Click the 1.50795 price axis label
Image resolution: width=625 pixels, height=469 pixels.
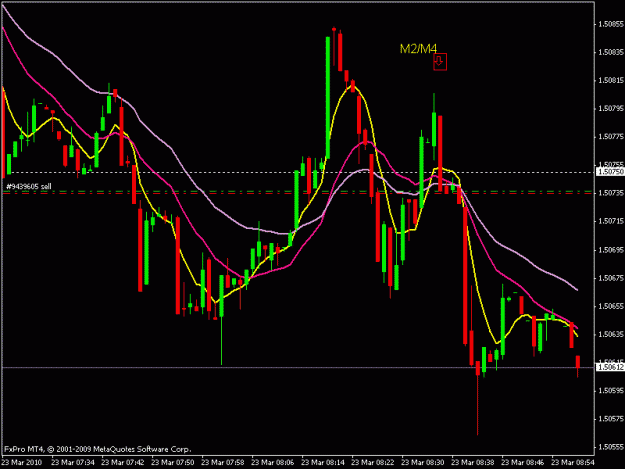pyautogui.click(x=611, y=108)
